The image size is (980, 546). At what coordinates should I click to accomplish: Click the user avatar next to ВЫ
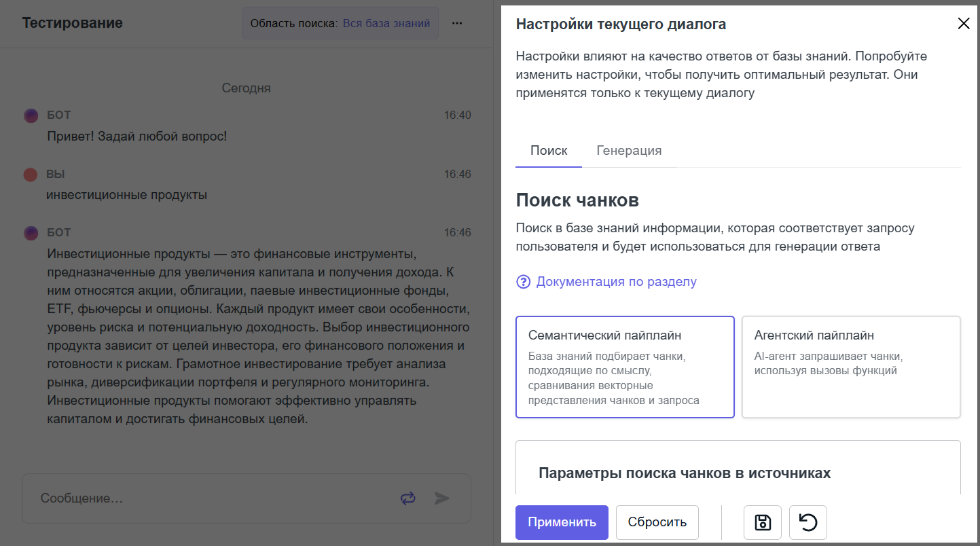point(31,175)
